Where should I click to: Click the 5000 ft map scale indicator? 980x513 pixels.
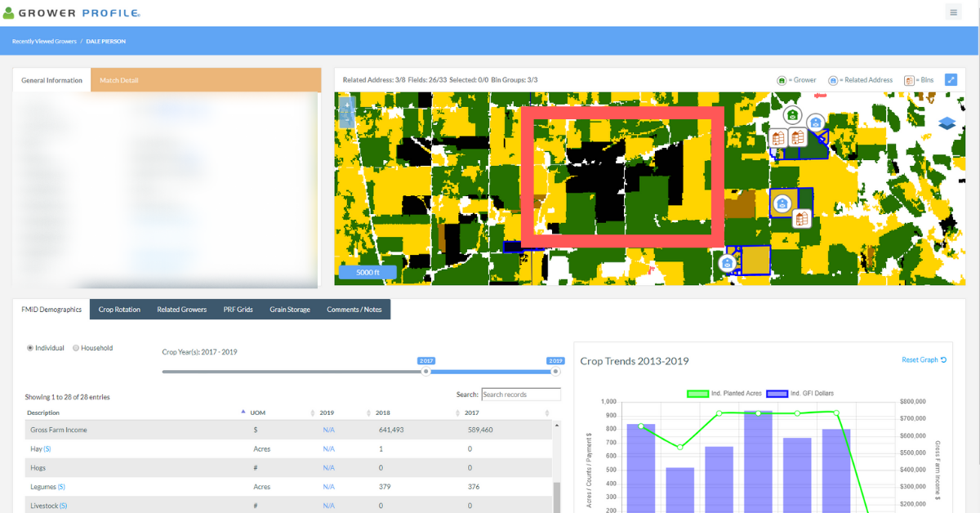click(x=367, y=272)
